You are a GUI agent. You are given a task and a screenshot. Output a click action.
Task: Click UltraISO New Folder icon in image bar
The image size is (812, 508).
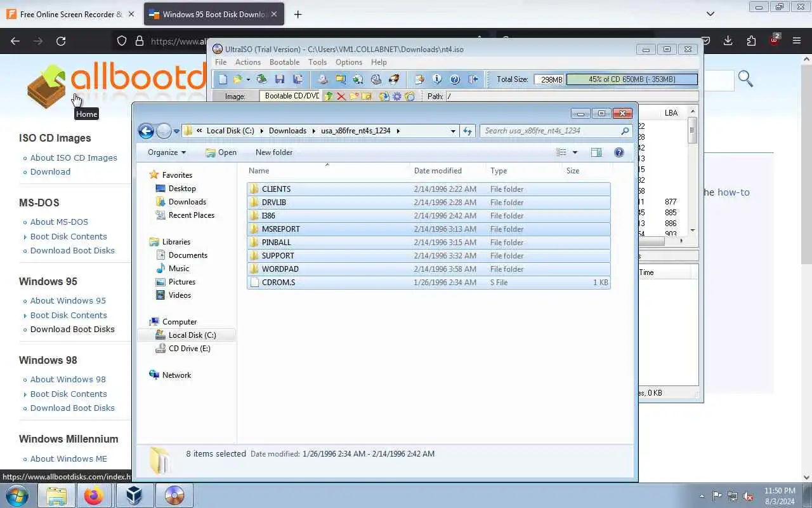click(354, 97)
